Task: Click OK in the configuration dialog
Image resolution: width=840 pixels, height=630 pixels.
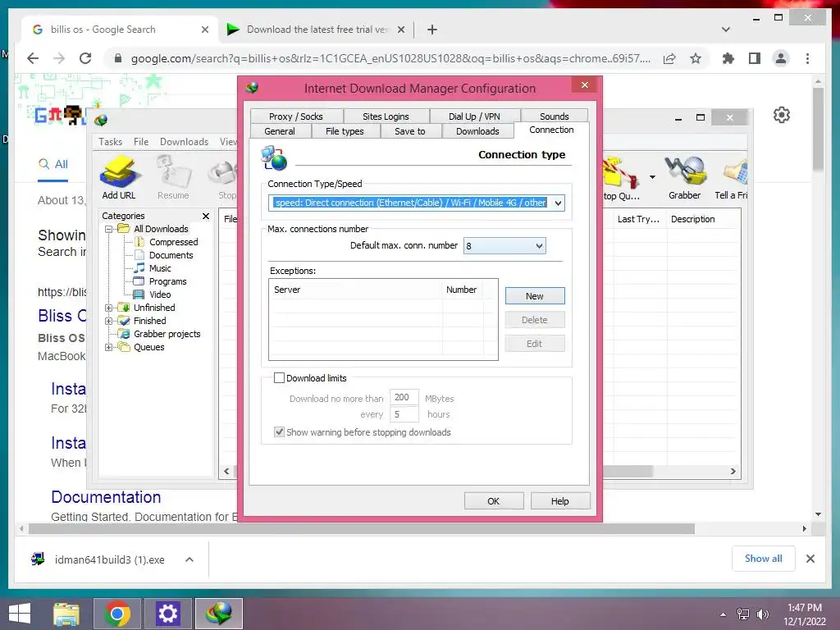Action: click(493, 501)
